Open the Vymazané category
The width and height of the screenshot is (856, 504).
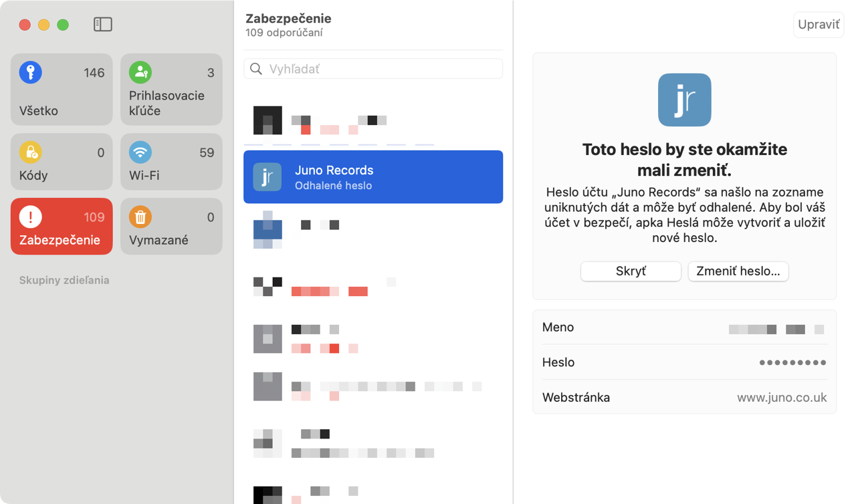[x=171, y=226]
